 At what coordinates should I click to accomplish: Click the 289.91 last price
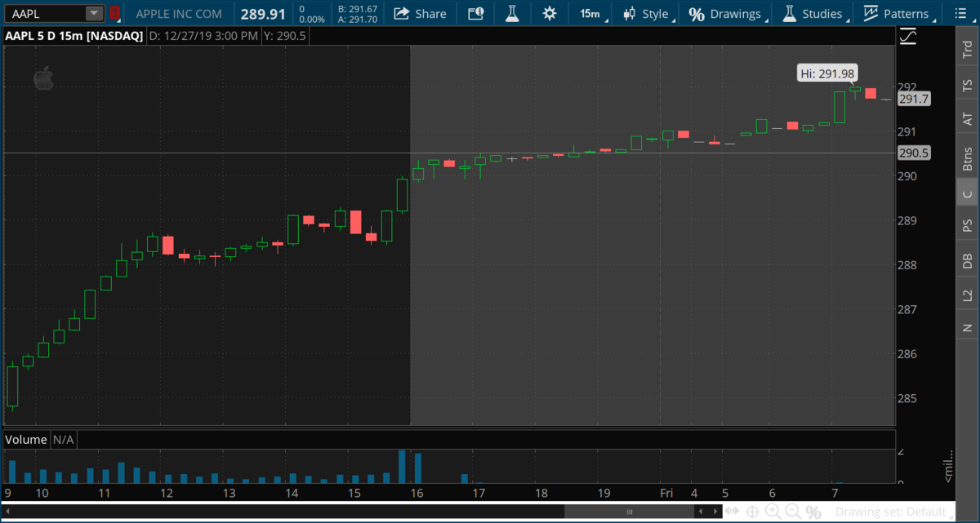click(263, 14)
